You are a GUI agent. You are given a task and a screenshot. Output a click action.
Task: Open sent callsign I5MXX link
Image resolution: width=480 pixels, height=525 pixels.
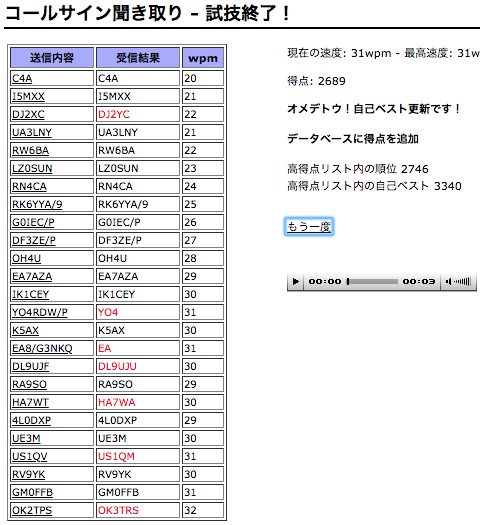click(x=28, y=96)
